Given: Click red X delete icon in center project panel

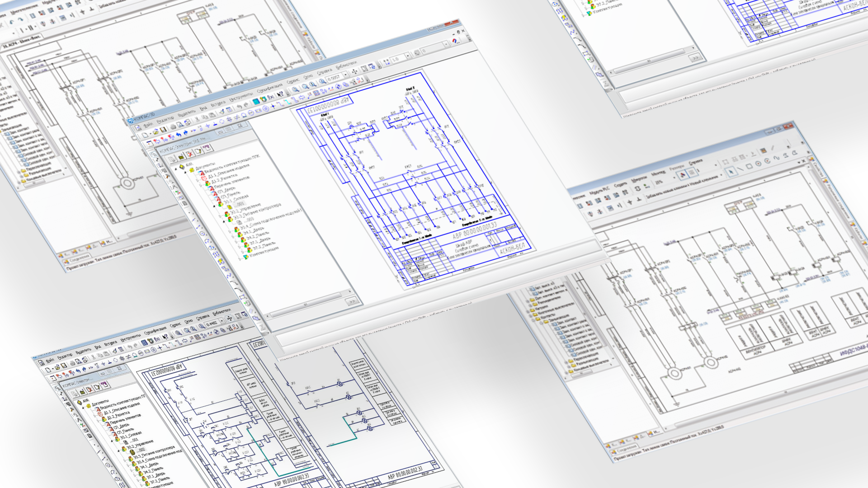Looking at the screenshot, I should [190, 155].
